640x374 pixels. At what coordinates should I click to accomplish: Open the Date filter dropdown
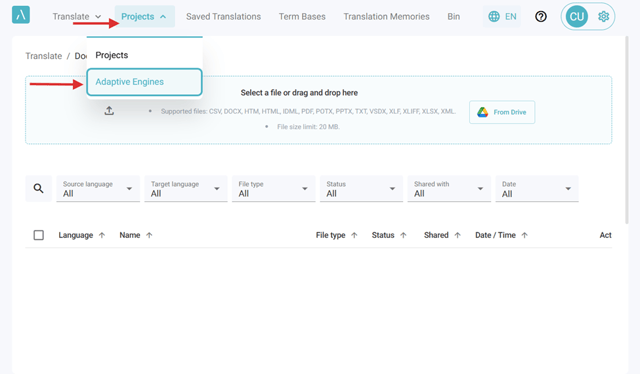[x=537, y=189]
